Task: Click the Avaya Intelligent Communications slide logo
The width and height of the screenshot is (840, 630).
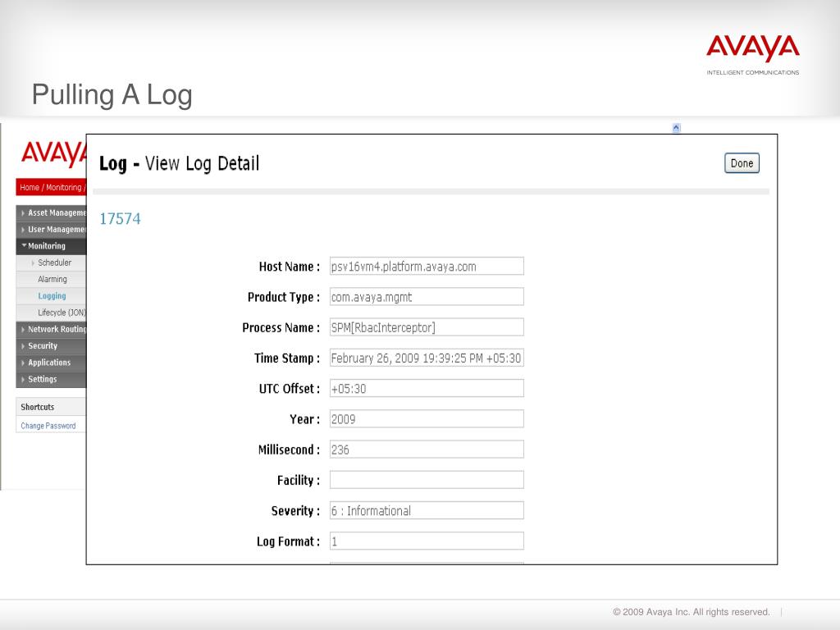Action: pyautogui.click(x=753, y=55)
